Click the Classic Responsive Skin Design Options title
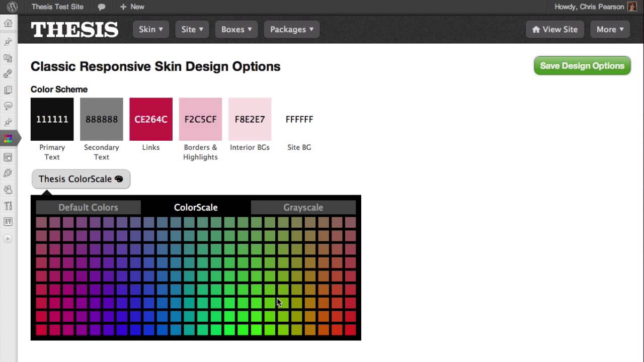The width and height of the screenshot is (644, 362). click(x=155, y=66)
